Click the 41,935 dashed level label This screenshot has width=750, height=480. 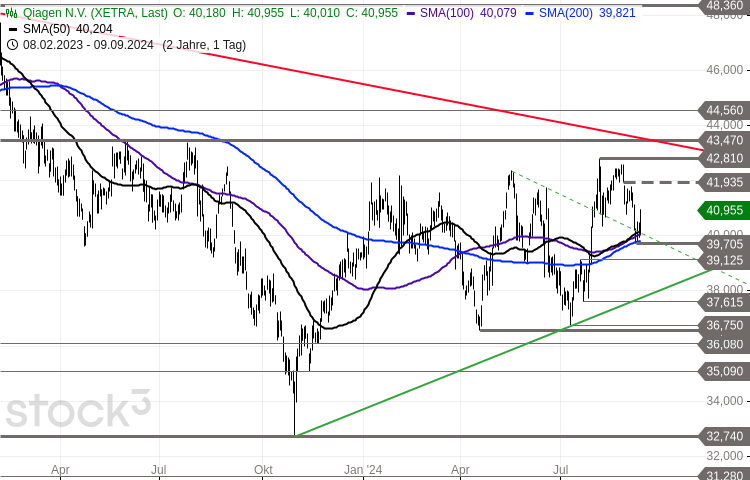pyautogui.click(x=724, y=182)
